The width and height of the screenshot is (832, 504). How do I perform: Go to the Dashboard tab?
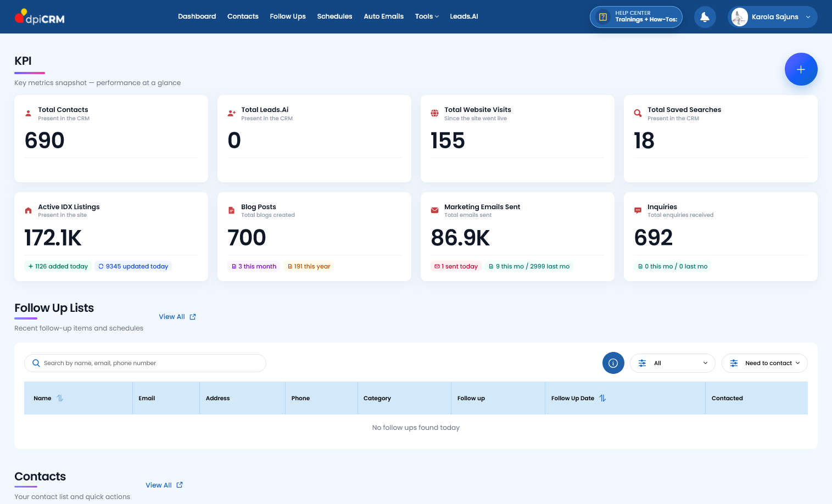tap(197, 16)
